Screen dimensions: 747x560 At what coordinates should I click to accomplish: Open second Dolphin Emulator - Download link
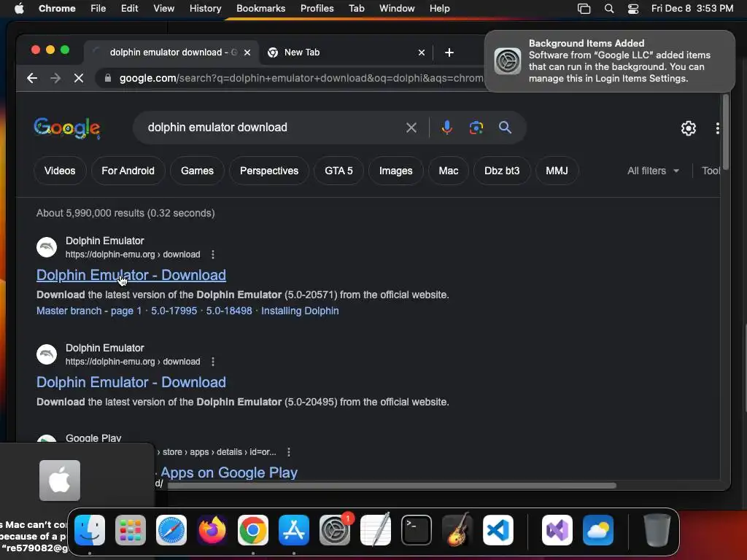click(131, 382)
